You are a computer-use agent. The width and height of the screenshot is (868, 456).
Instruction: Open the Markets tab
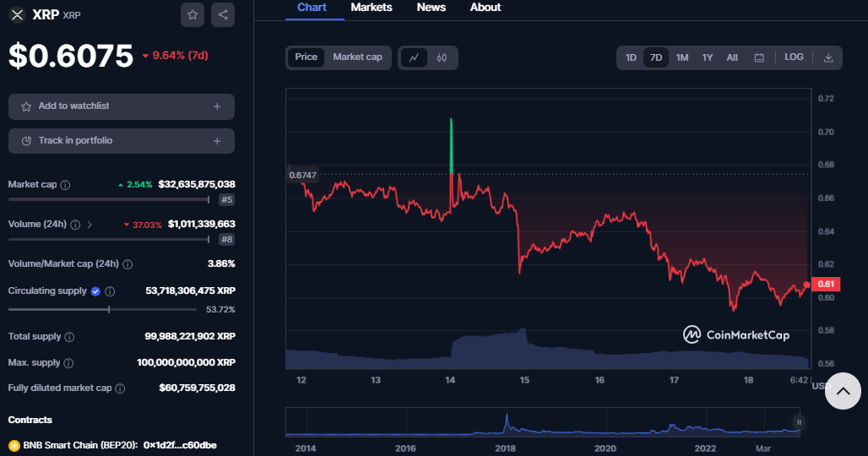coord(372,8)
